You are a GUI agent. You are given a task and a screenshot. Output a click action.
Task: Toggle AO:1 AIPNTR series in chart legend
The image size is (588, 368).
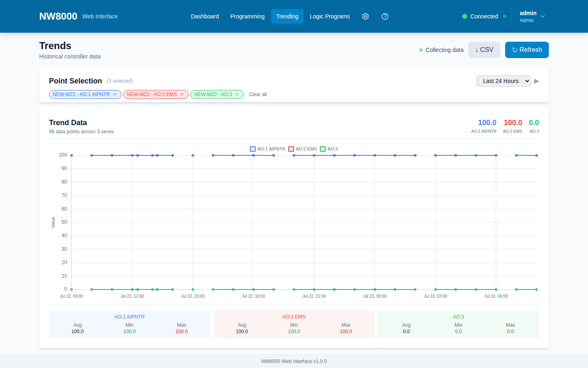pyautogui.click(x=267, y=149)
